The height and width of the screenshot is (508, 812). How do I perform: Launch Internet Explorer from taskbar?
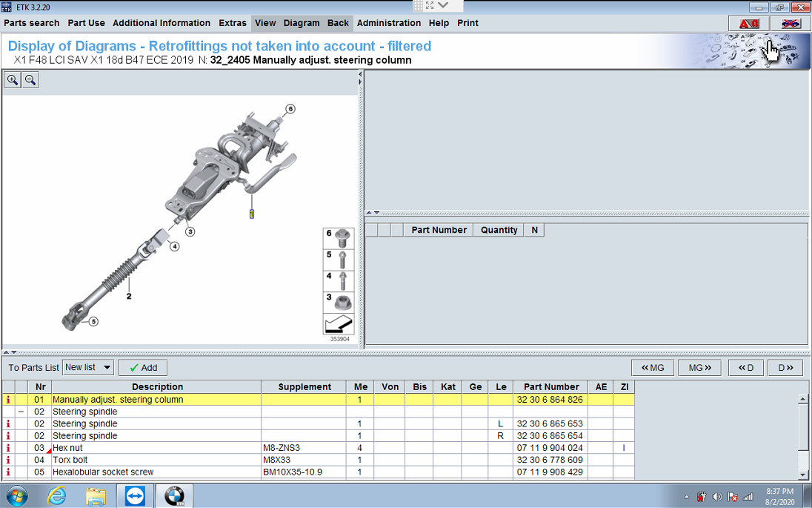pyautogui.click(x=56, y=496)
